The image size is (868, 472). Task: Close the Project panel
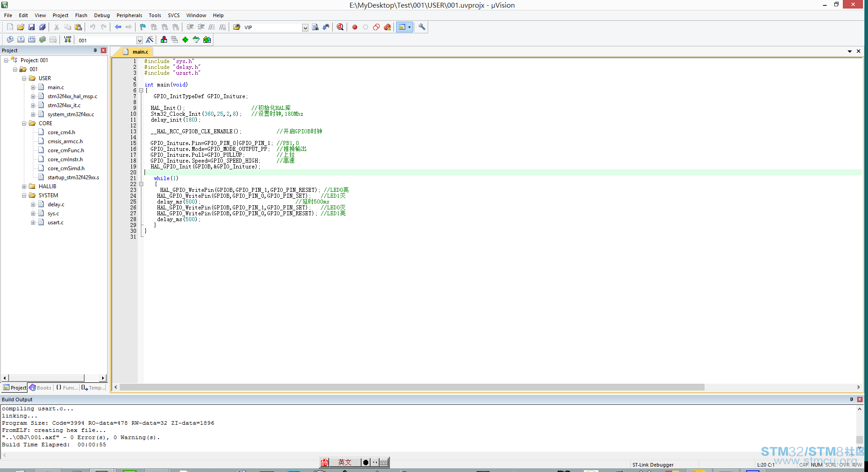(104, 50)
